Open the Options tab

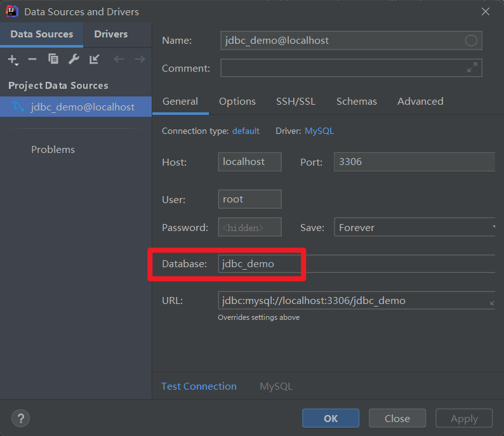click(x=237, y=102)
